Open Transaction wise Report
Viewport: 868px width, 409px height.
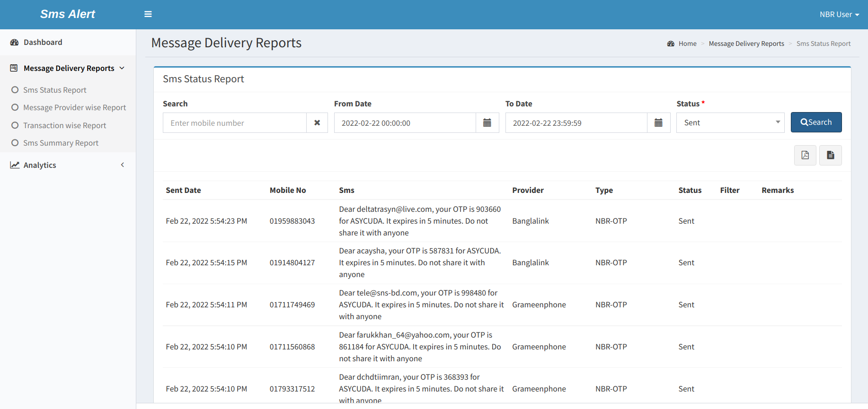[64, 125]
